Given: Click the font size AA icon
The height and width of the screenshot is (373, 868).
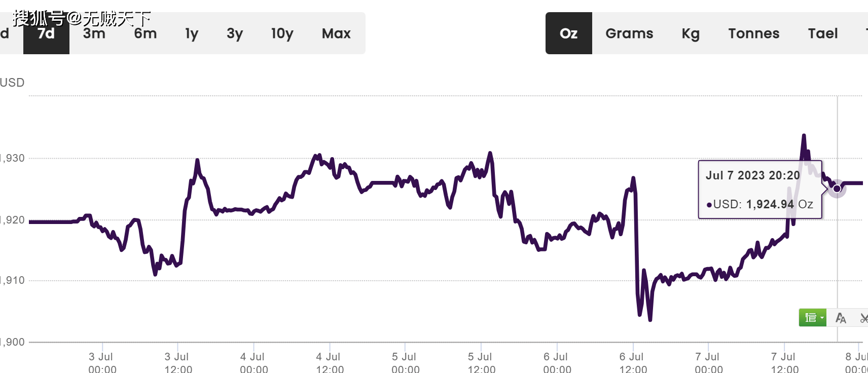Looking at the screenshot, I should (x=841, y=318).
